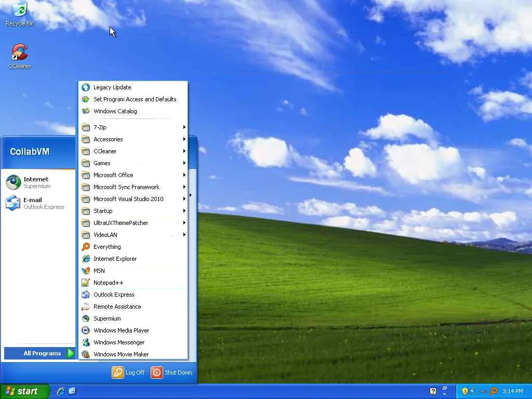Click the network connection tray icon

[x=474, y=391]
